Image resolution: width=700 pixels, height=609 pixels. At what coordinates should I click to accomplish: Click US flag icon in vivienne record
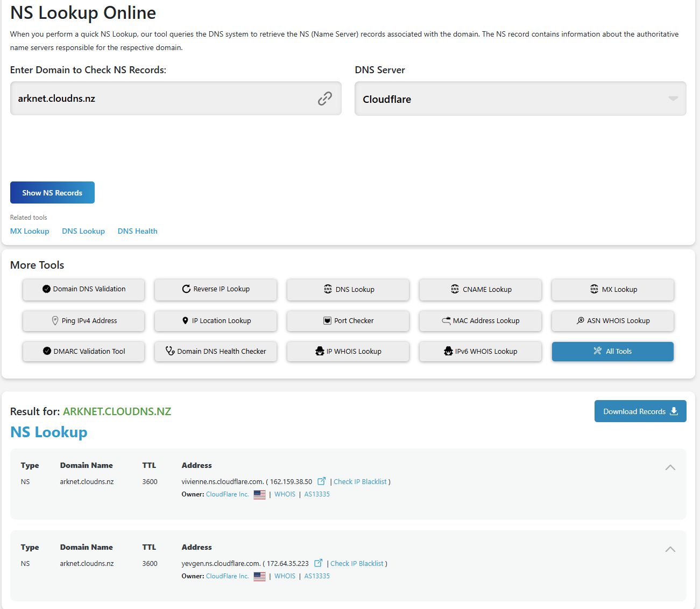coord(259,494)
